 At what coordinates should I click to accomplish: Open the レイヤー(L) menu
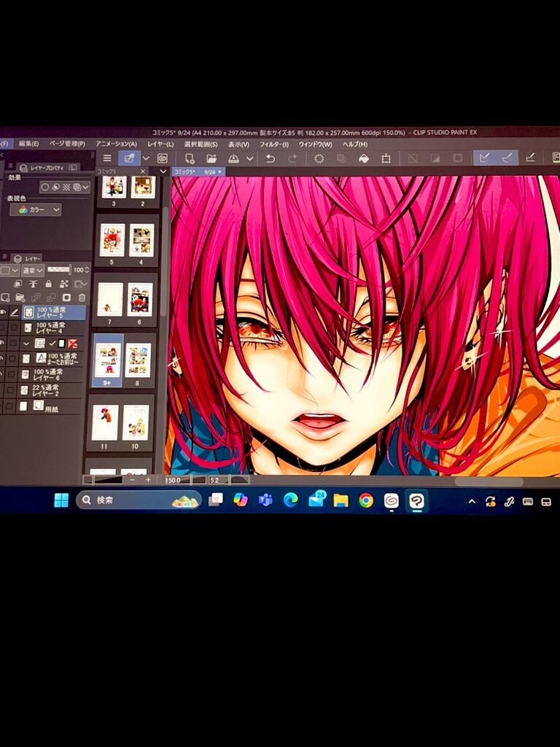[x=160, y=144]
